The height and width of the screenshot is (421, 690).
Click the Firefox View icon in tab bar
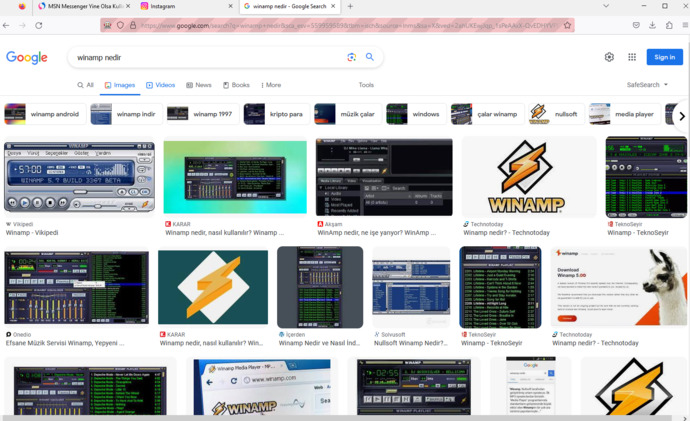tap(22, 6)
